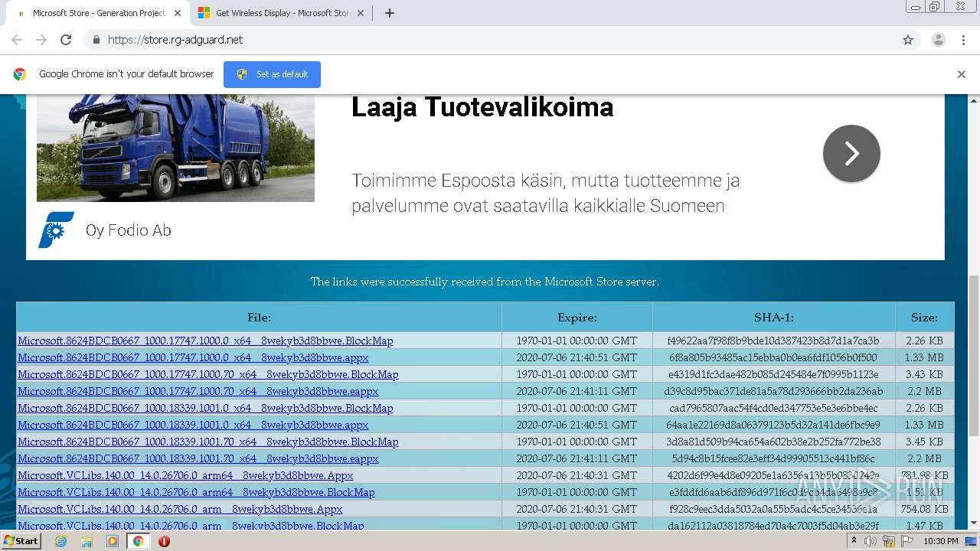The width and height of the screenshot is (980, 551).
Task: Download 1000.18339.1001.0_x64 appx file
Action: (193, 425)
